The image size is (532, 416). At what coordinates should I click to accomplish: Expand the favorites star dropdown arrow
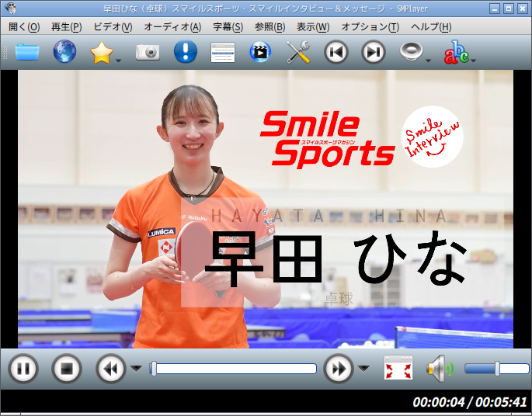click(x=118, y=61)
